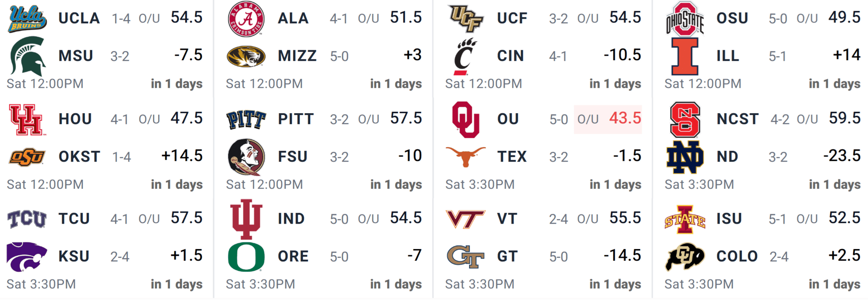Open the PITT team name link

296,119
